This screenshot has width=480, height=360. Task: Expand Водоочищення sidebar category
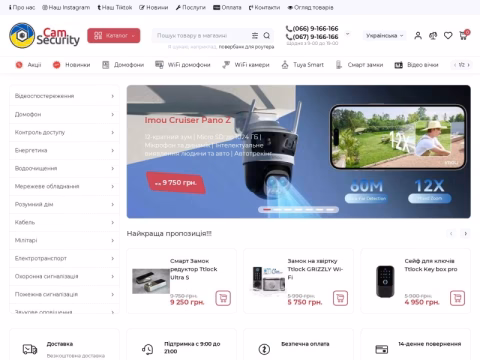(x=64, y=168)
